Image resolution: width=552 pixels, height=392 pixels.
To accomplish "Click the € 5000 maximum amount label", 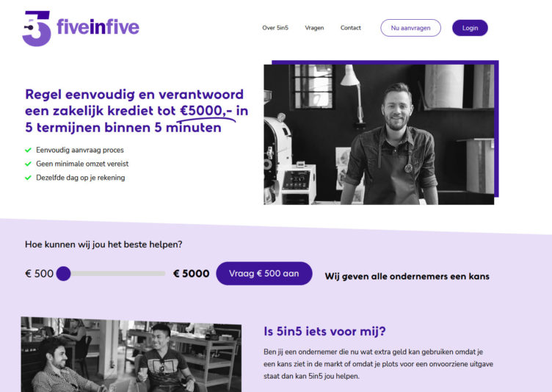I will point(191,274).
